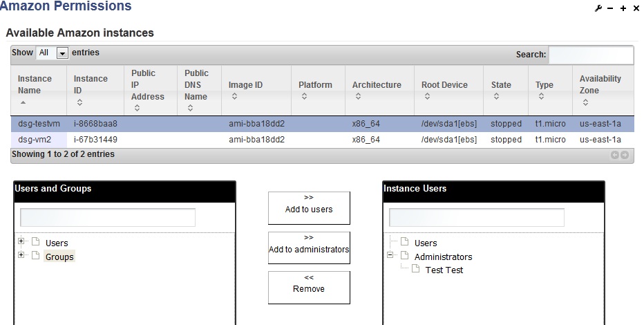Image resolution: width=644 pixels, height=325 pixels.
Task: Click the document icon beside Test Test
Action: [x=416, y=268]
